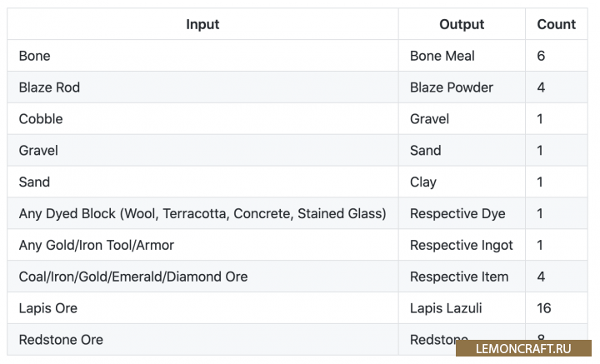Select the Bone input cell
This screenshot has width=600, height=364.
pyautogui.click(x=35, y=56)
